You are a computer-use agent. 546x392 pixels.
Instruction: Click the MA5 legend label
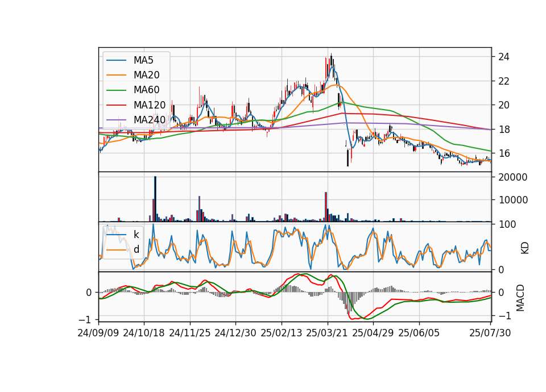pyautogui.click(x=143, y=60)
